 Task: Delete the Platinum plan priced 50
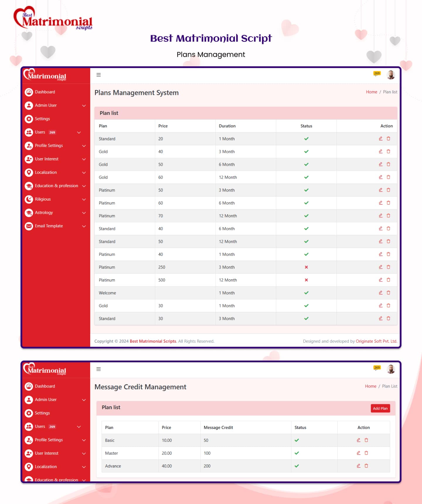tap(388, 190)
